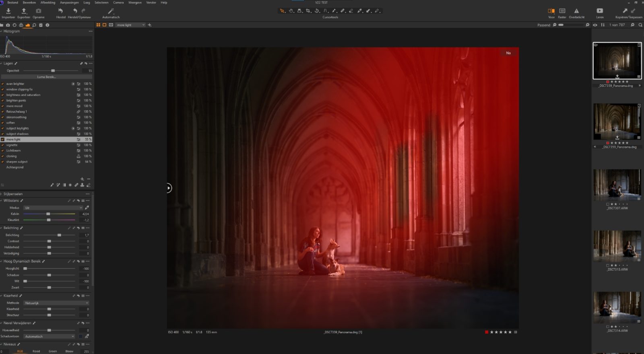Select the _DSC7307.ARW thumbnail
This screenshot has width=644, height=354.
617,185
